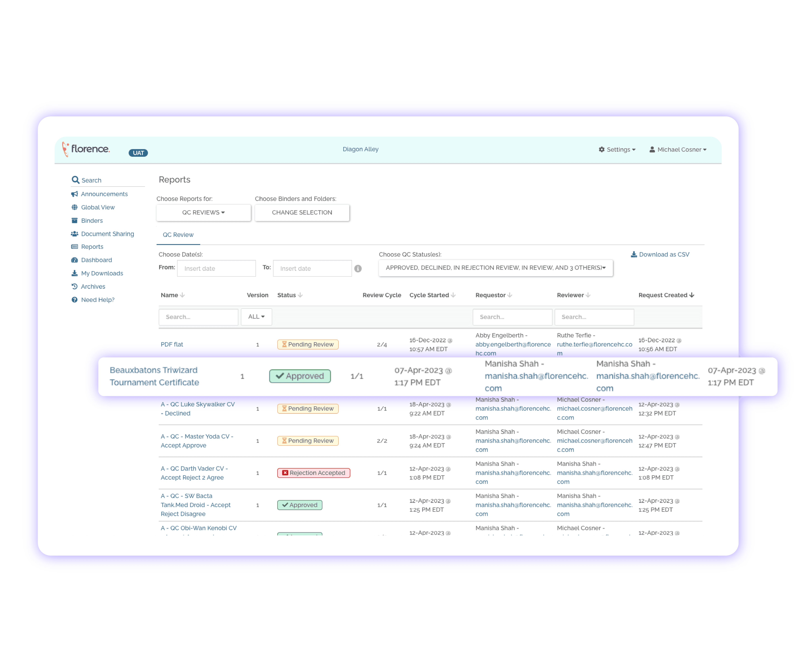Open the Michael Cosner account menu

[x=678, y=149]
